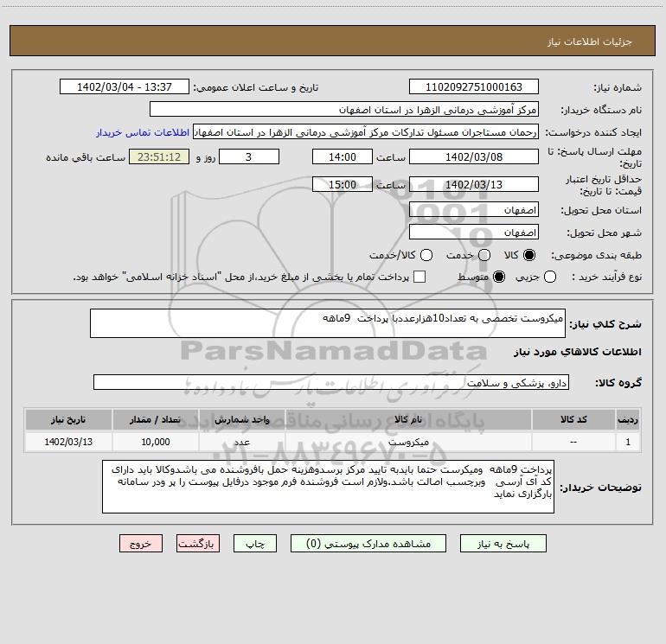This screenshot has height=644, width=666.
Task: Click the توضیحات خریدار label
Action: pyautogui.click(x=600, y=488)
